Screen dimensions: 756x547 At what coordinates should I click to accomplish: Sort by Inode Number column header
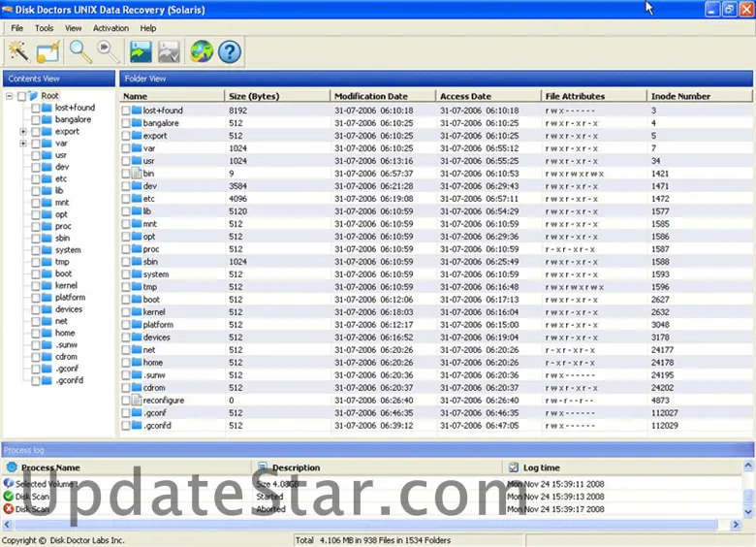700,96
